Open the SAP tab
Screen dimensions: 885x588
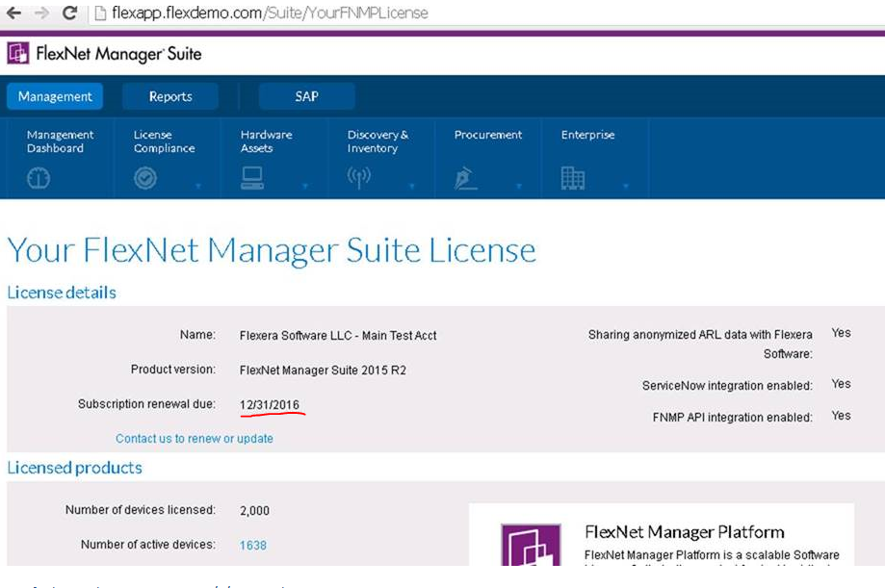[x=306, y=96]
